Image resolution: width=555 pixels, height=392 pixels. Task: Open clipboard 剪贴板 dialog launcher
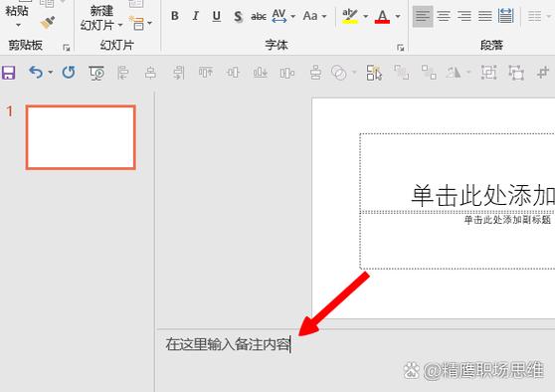[x=67, y=48]
